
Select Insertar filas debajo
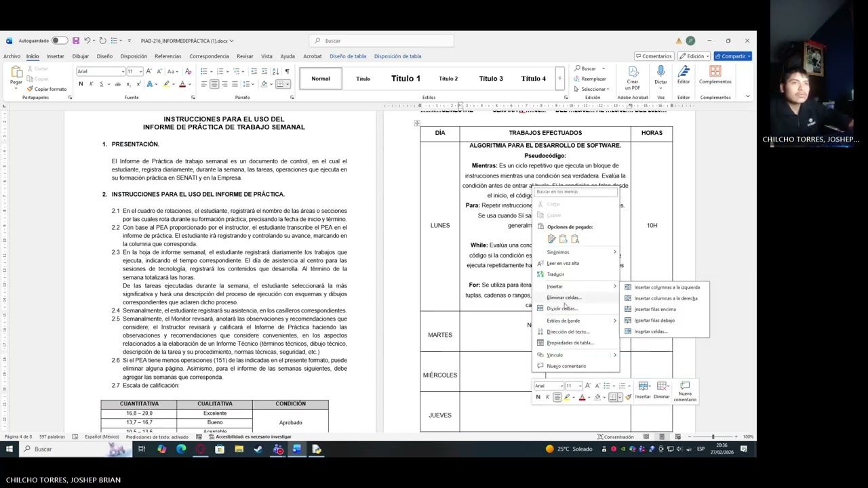point(666,321)
